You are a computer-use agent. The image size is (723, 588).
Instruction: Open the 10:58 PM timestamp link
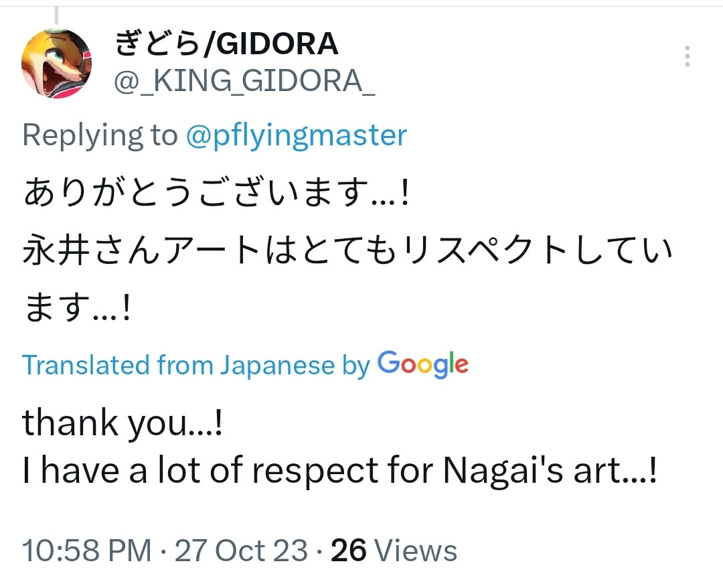point(87,551)
